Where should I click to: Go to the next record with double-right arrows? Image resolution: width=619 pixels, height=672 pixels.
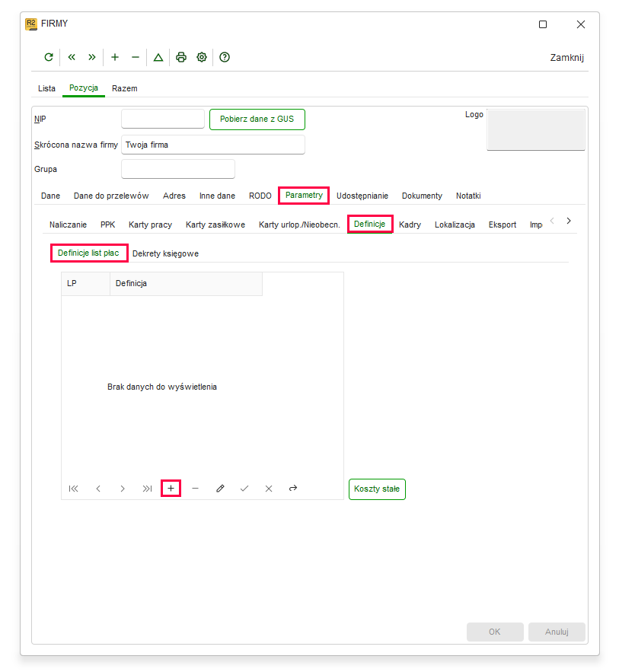pos(91,57)
